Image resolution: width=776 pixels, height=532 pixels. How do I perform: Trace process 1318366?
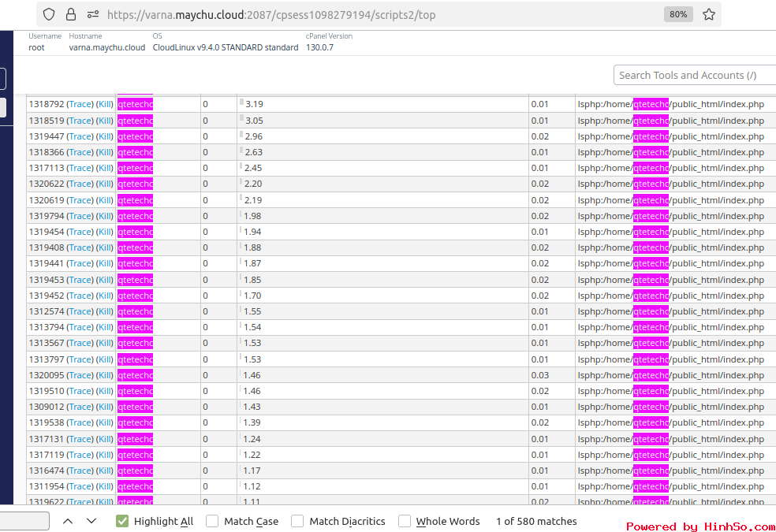80,152
